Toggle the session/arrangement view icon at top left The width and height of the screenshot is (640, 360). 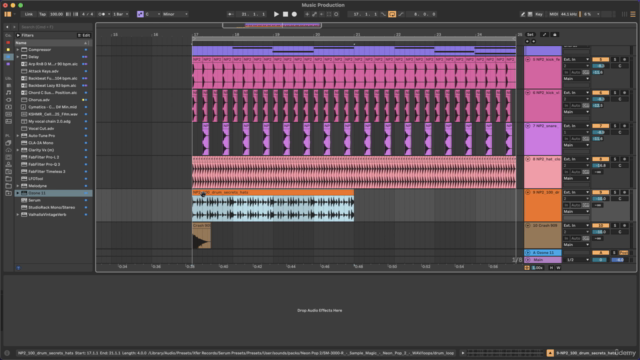point(7,14)
